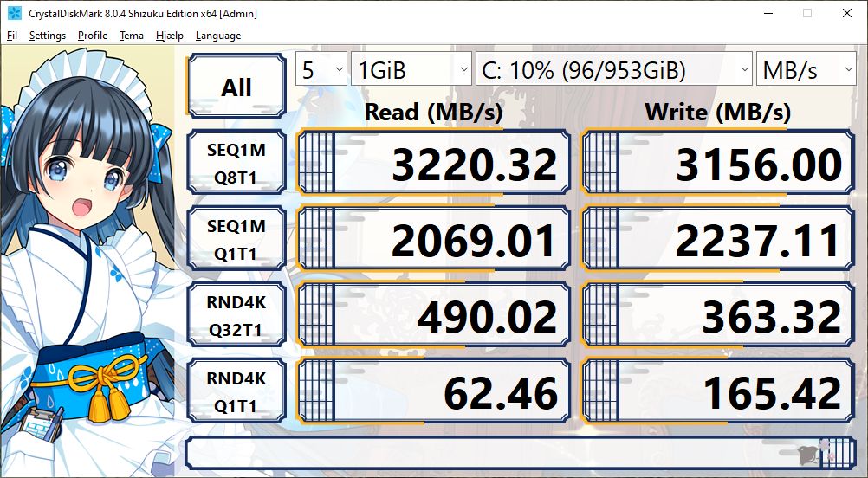Expand the test count dropdown showing 5

321,69
